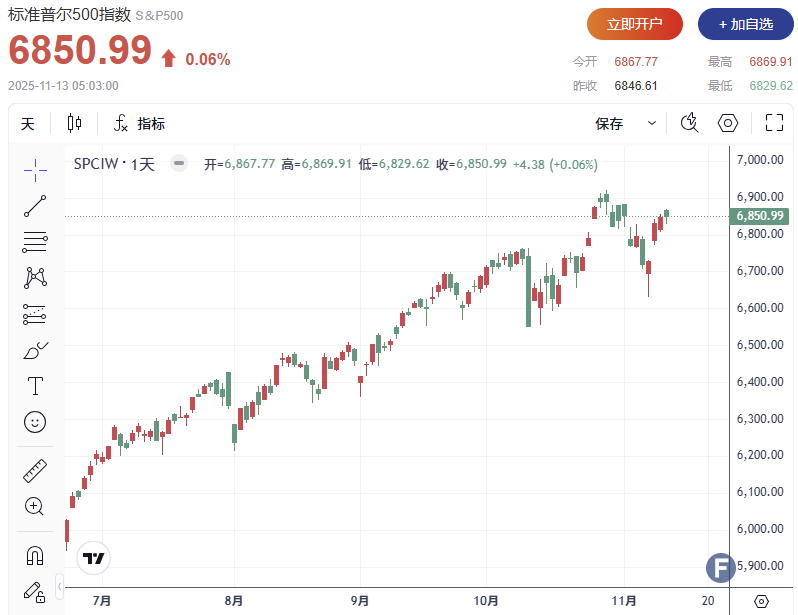Click the zoom in magnifier tool
The height and width of the screenshot is (615, 798).
point(35,506)
